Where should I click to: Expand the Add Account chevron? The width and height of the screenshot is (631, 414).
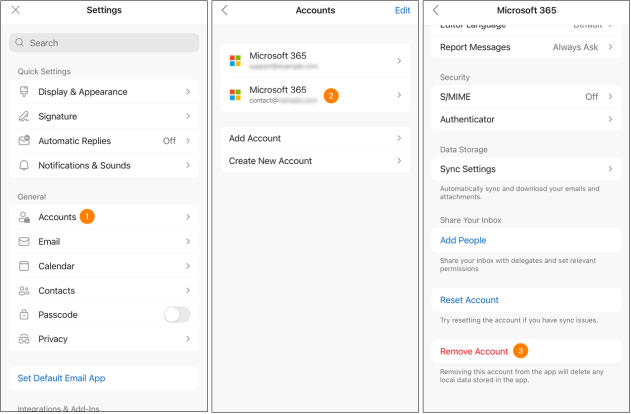[399, 138]
